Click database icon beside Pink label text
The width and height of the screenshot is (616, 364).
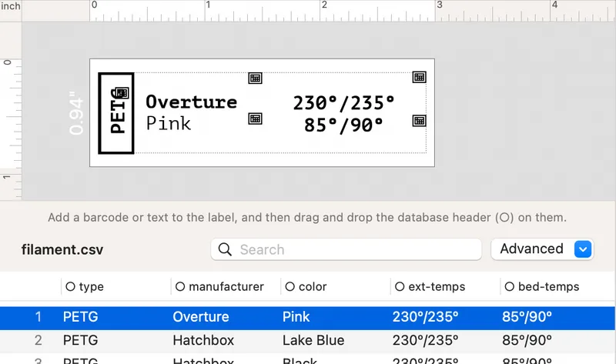256,119
